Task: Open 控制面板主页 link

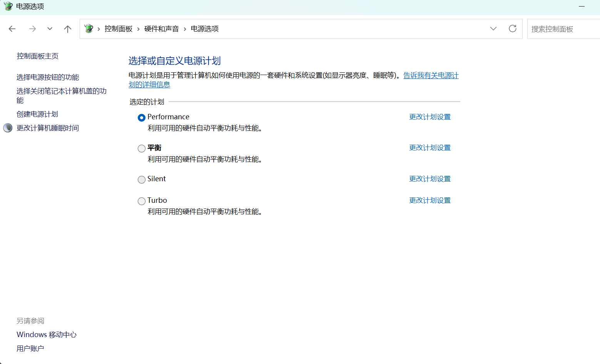Action: click(x=38, y=56)
